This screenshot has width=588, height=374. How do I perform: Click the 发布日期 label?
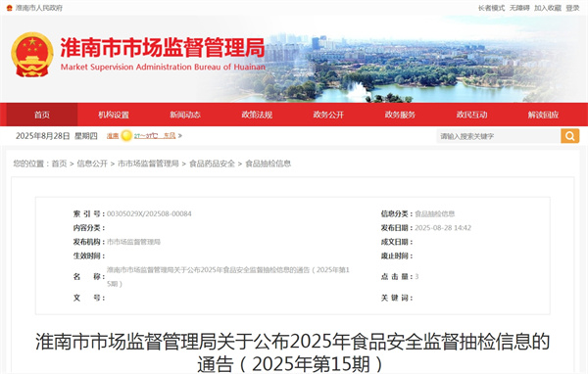(397, 227)
